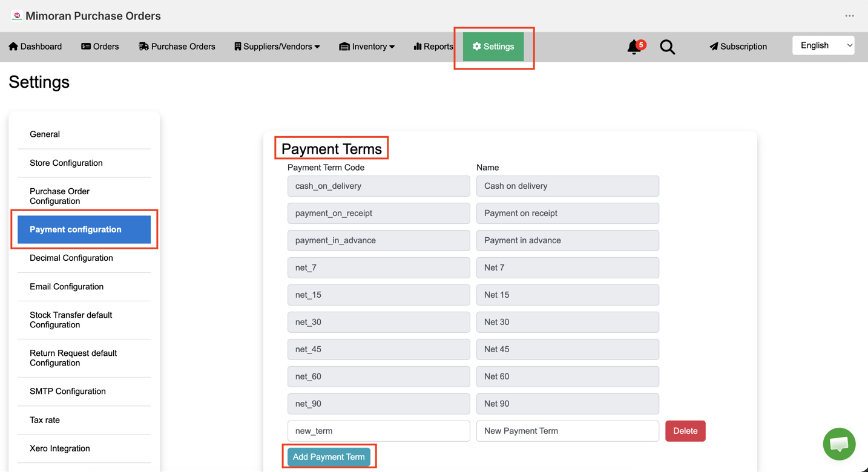Click the Payment in advance name field
868x472 pixels.
(568, 240)
